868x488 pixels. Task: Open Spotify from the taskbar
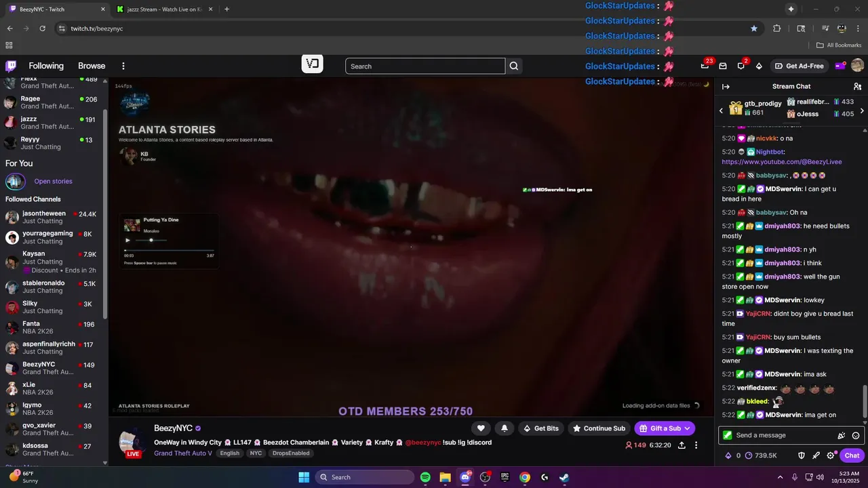pyautogui.click(x=425, y=477)
